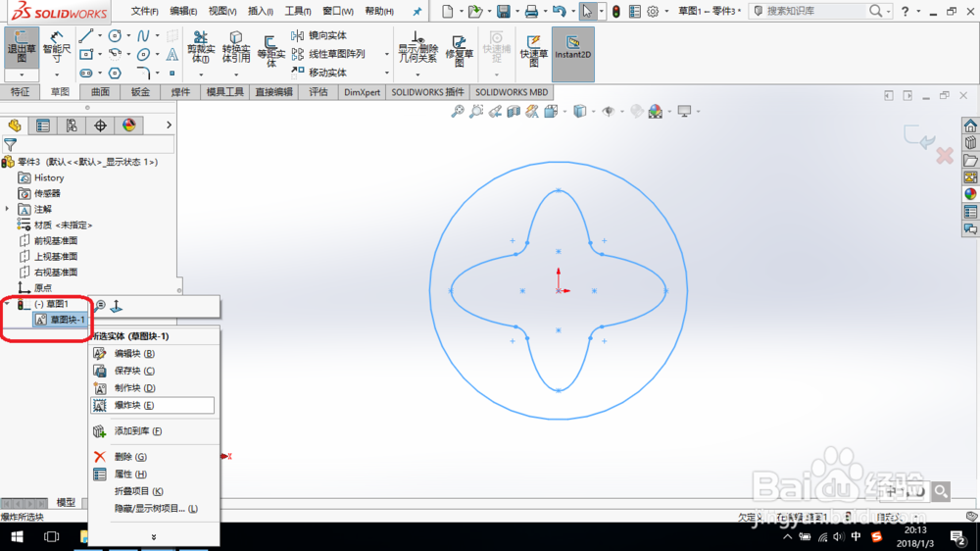The height and width of the screenshot is (551, 980).
Task: Click Convert Entities (转换实体引用) tool
Action: click(x=235, y=47)
